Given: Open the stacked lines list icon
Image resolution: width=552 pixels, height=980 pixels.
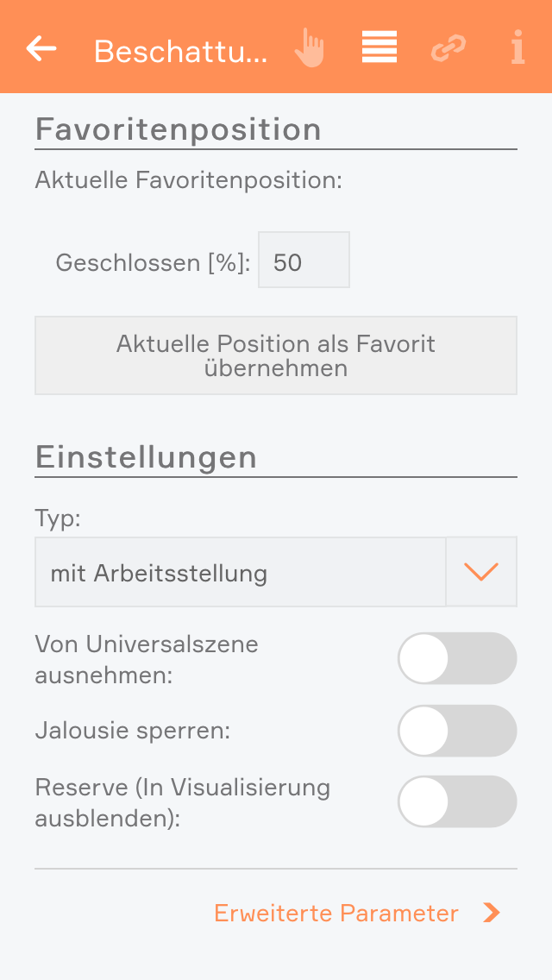Looking at the screenshot, I should click(x=379, y=48).
